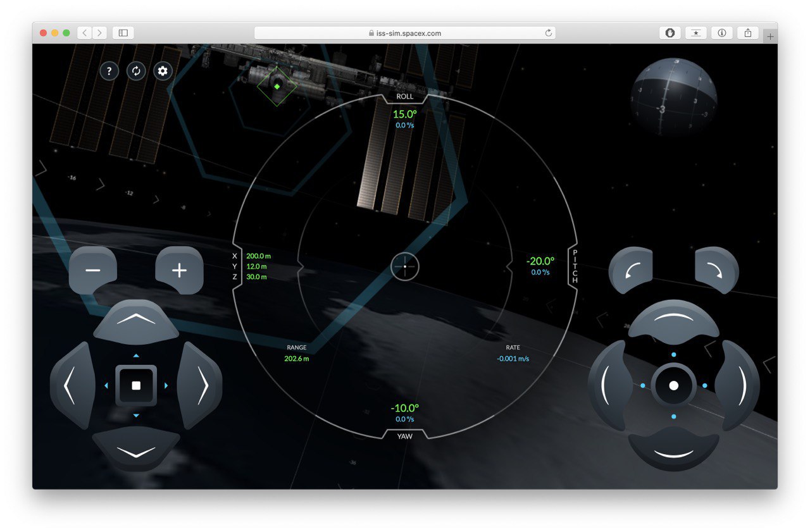Go forward with the Safari forward arrow
The width and height of the screenshot is (810, 532).
point(99,33)
